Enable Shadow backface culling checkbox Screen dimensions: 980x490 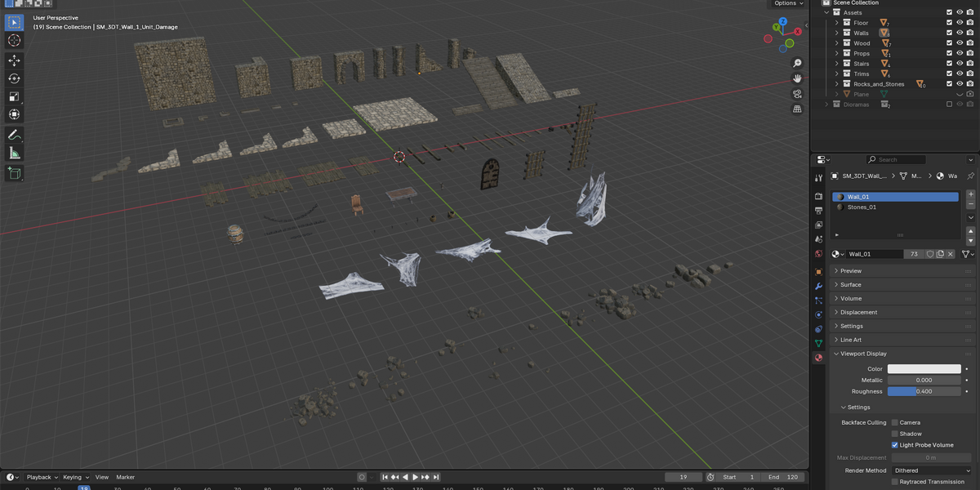click(x=895, y=434)
